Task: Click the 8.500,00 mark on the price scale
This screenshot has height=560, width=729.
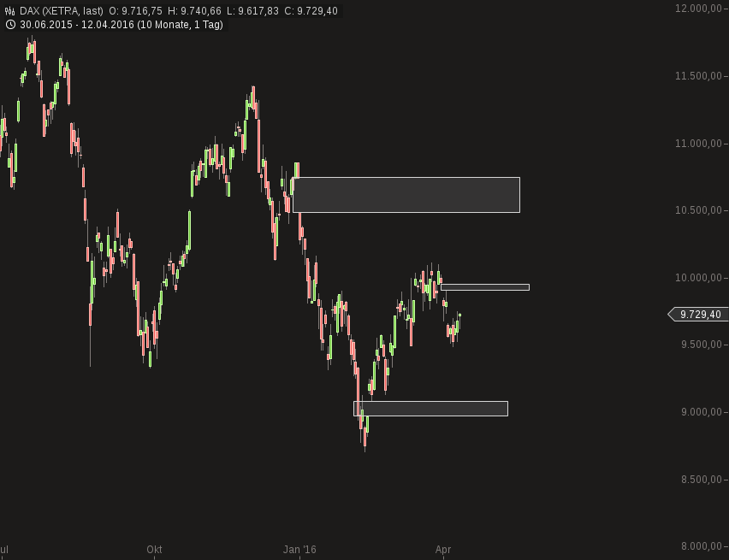Action: click(x=702, y=480)
